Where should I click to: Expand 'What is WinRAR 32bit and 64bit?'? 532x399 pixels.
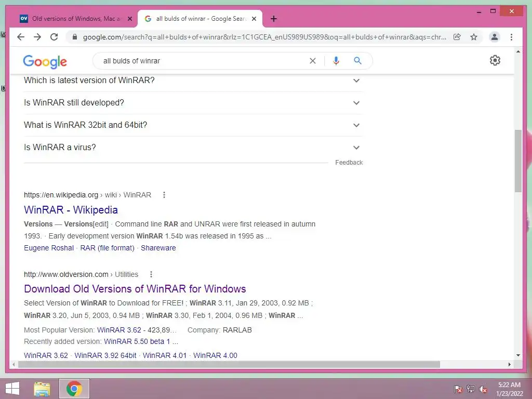(192, 125)
